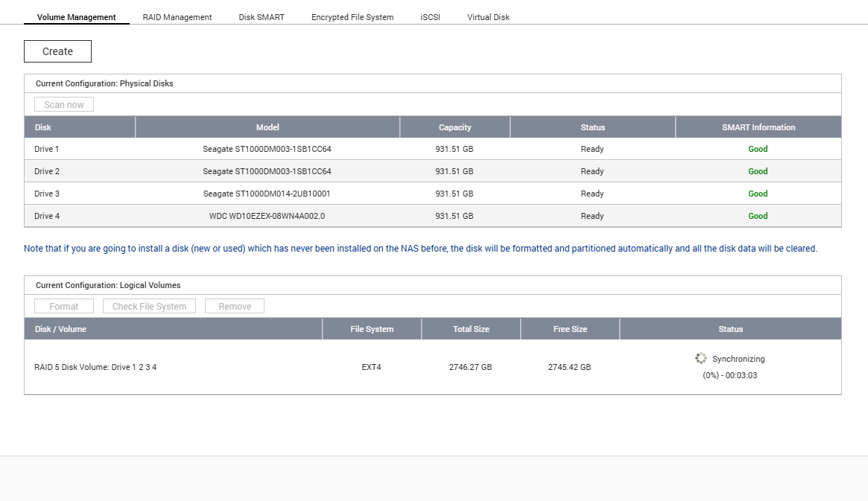The image size is (868, 501).
Task: Click the Remove button
Action: 235,307
